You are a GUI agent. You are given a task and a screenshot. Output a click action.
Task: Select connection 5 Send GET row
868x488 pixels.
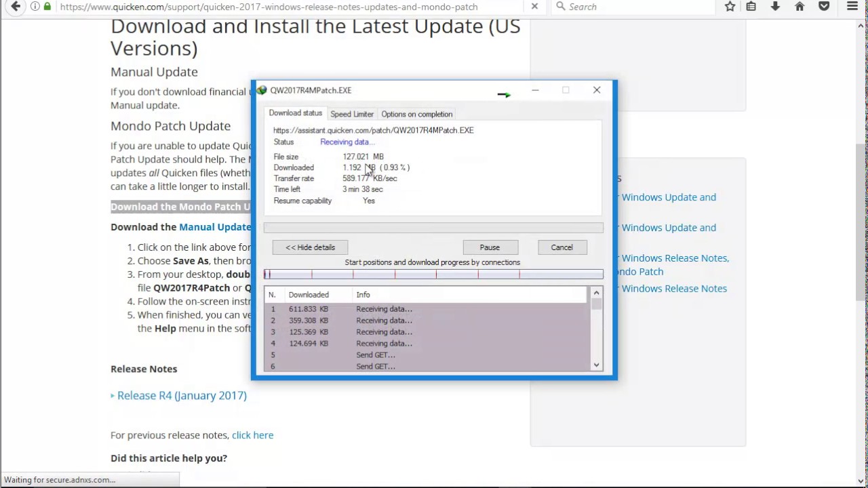point(427,355)
